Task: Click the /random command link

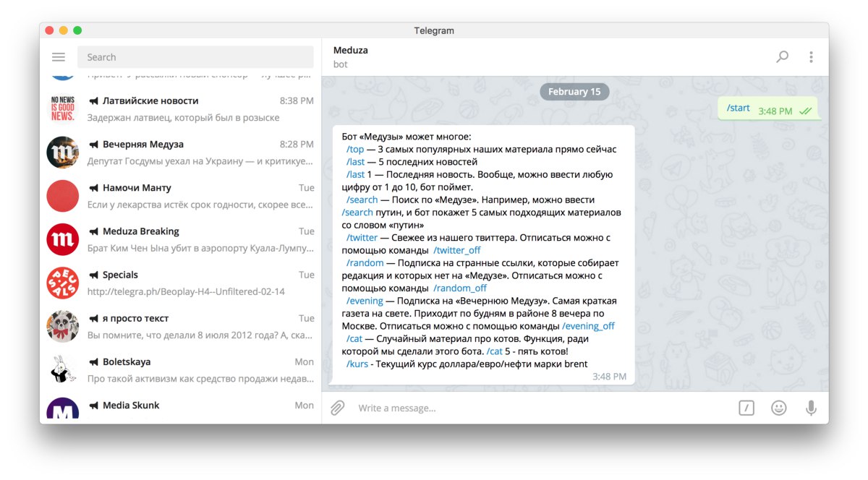Action: pos(365,262)
